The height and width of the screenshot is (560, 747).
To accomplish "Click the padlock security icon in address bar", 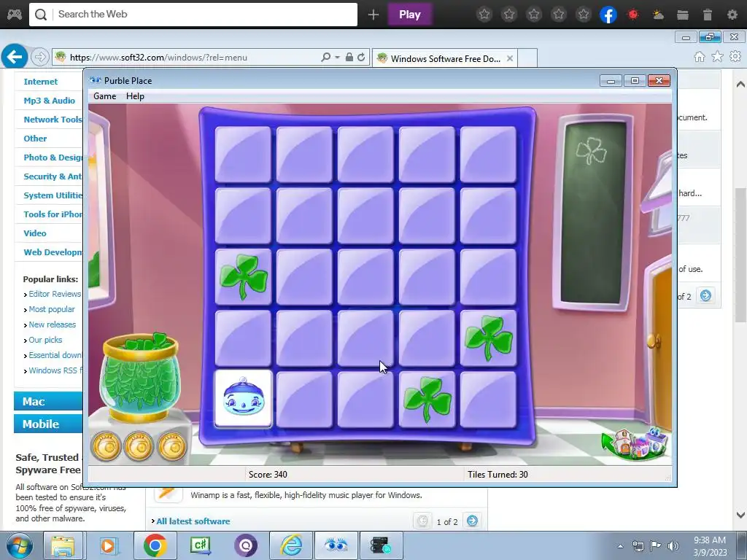I will tap(349, 57).
